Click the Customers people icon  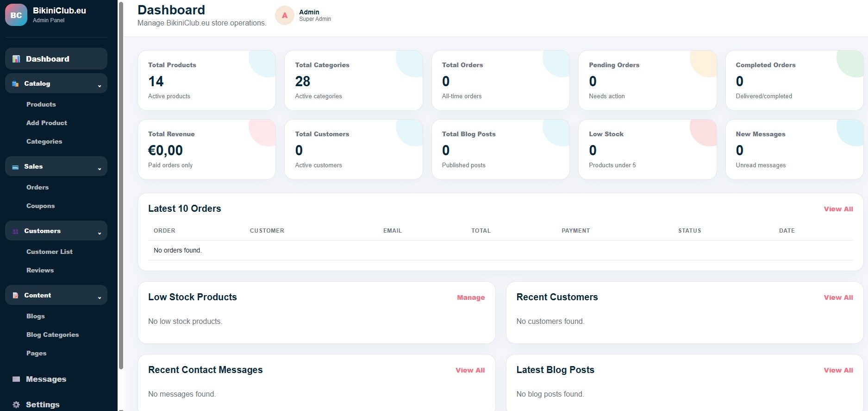click(x=15, y=231)
